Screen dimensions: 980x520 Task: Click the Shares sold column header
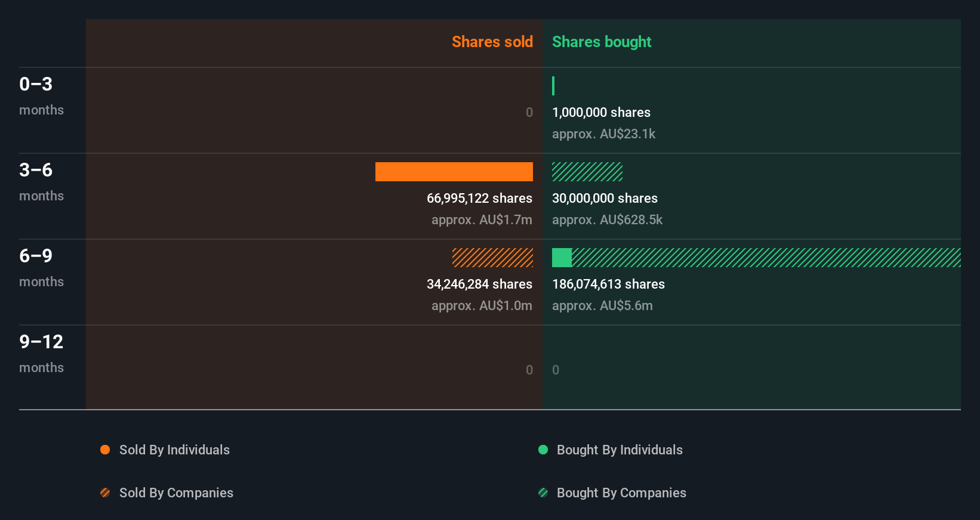pyautogui.click(x=492, y=42)
